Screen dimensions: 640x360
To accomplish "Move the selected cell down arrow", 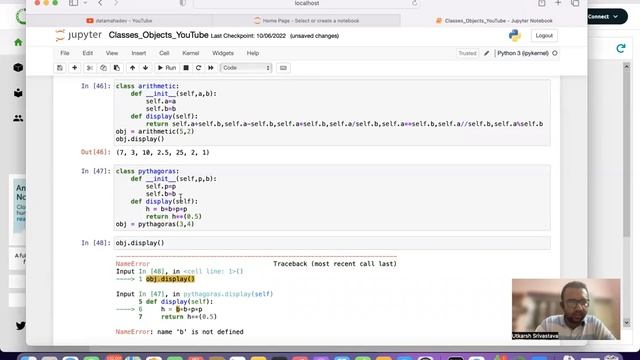I will tap(145, 68).
